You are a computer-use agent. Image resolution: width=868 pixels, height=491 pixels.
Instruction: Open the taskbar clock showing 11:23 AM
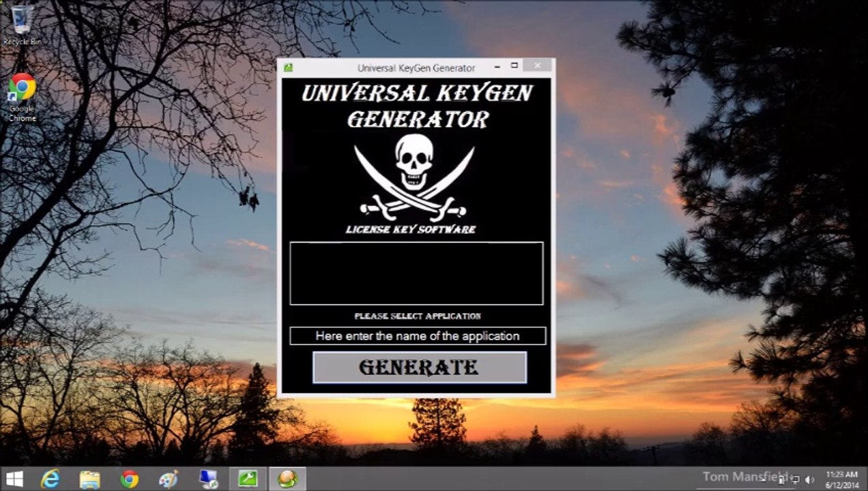pyautogui.click(x=841, y=479)
